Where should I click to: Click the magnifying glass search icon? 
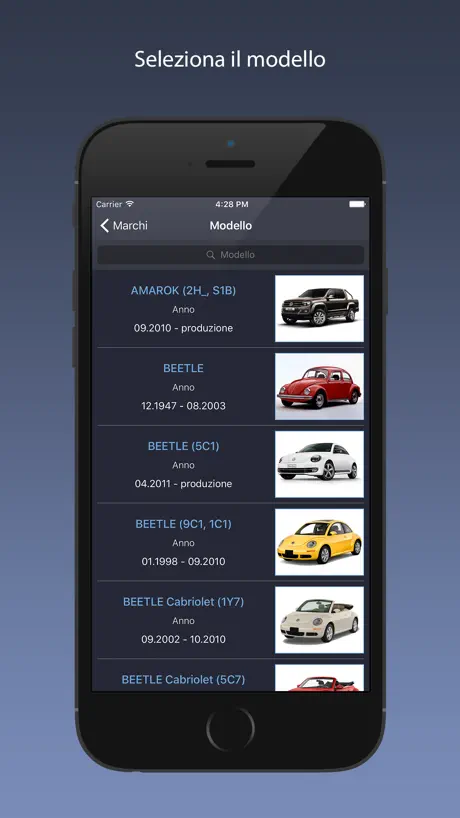pos(211,255)
